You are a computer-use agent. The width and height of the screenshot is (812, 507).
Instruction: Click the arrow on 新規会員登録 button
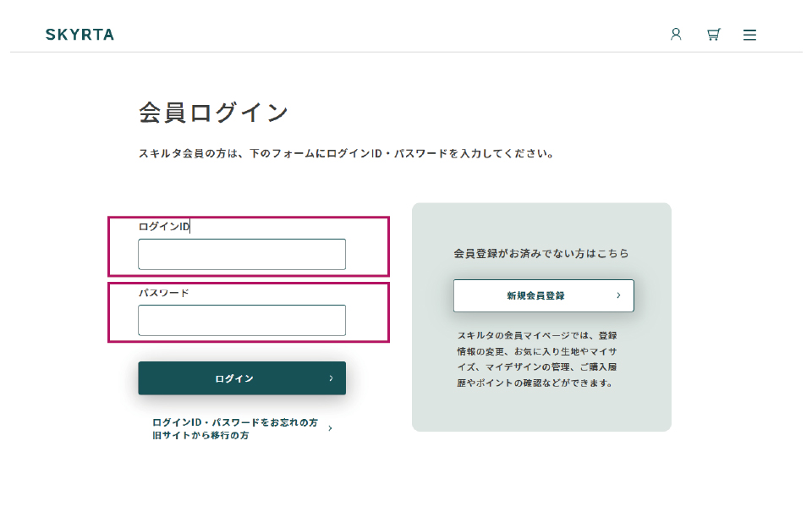click(618, 295)
